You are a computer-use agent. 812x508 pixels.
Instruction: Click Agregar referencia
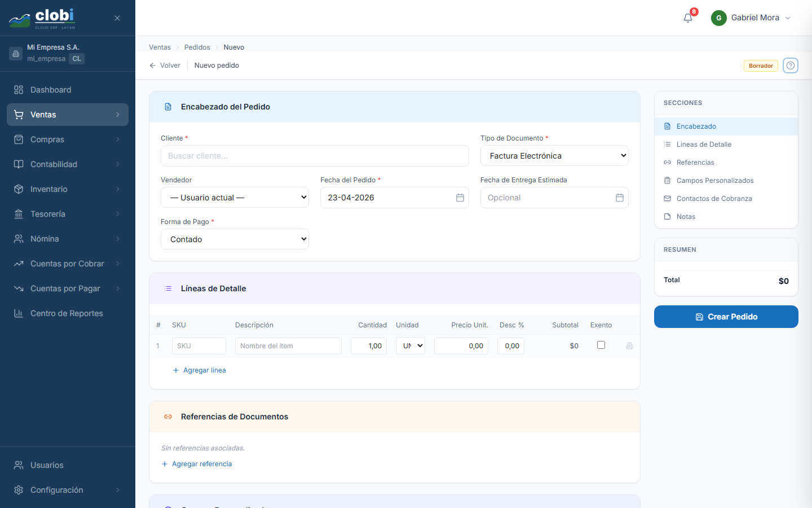click(196, 464)
